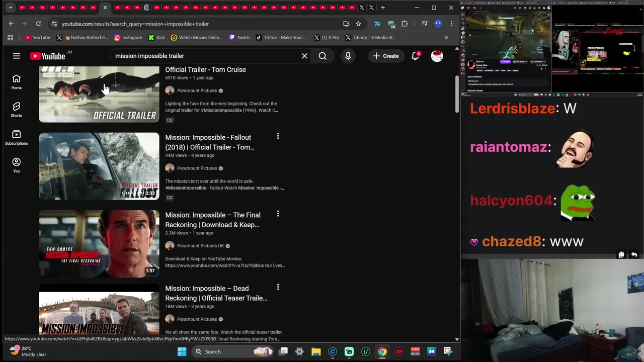Clear the YouTube search box text
Image resolution: width=644 pixels, height=362 pixels.
pos(304,56)
